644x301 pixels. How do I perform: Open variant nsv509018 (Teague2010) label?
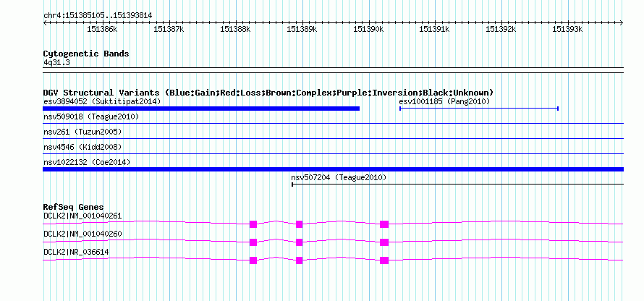[91, 117]
